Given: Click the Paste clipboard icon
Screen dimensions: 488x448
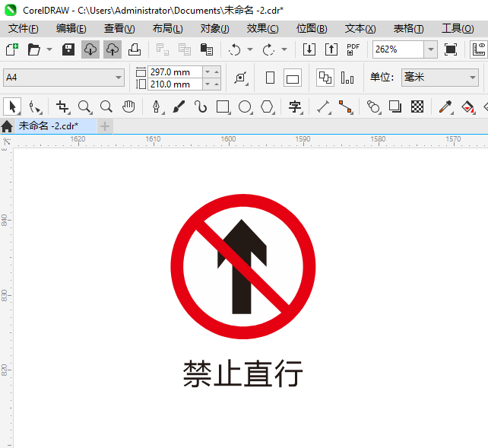Looking at the screenshot, I should (x=207, y=49).
